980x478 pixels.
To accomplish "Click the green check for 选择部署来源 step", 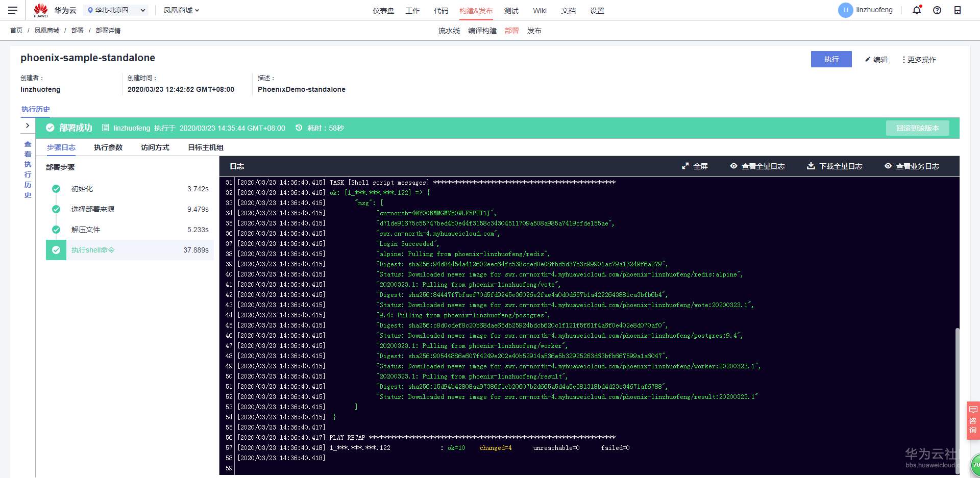I will 56,209.
